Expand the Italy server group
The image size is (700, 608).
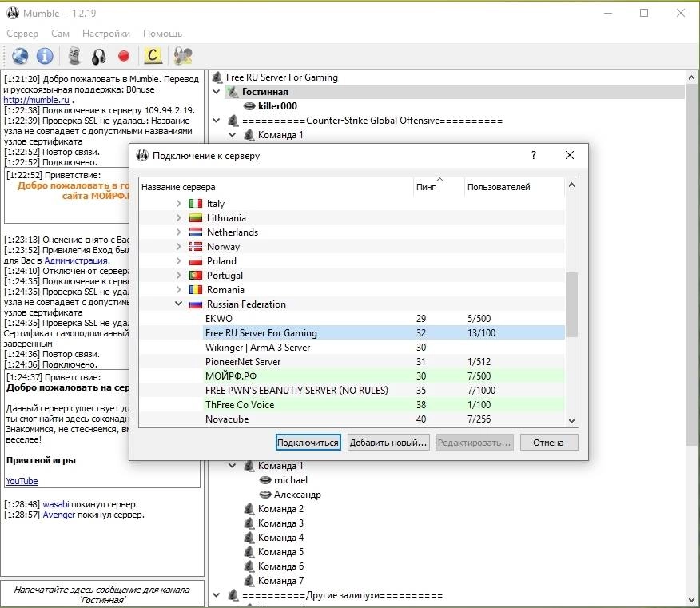pos(178,204)
